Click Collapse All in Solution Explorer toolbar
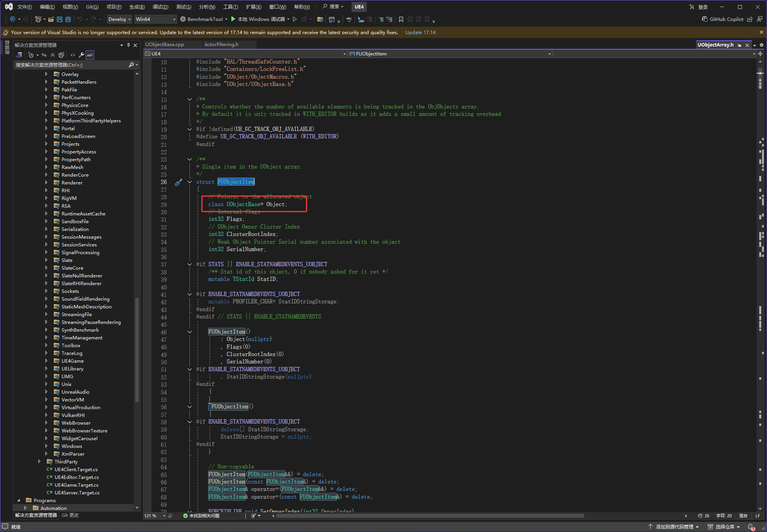This screenshot has width=767, height=532. click(53, 55)
